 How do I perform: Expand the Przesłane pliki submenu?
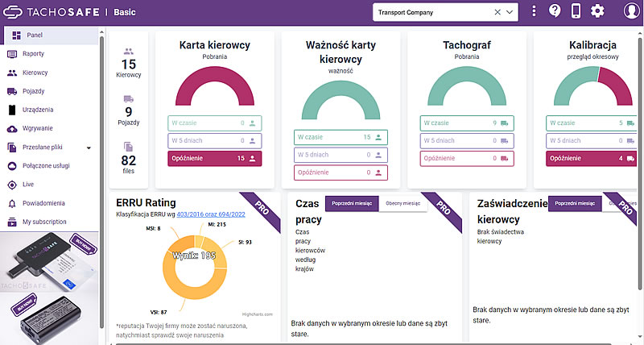pos(89,148)
